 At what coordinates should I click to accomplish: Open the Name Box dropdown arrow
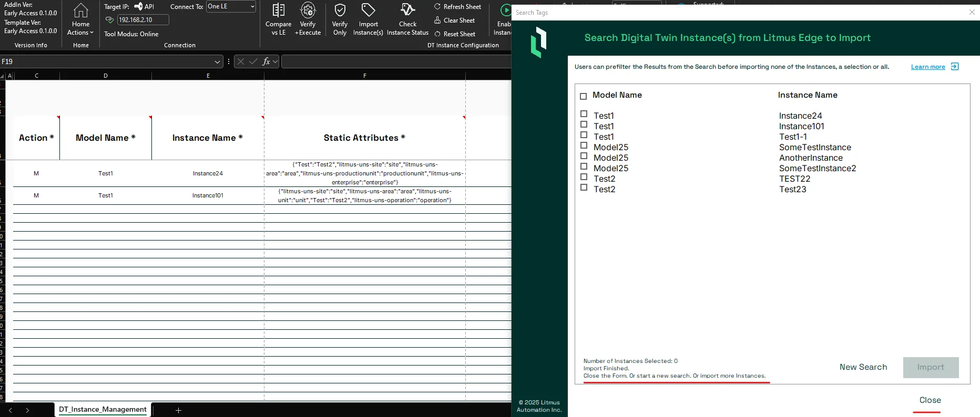click(217, 61)
